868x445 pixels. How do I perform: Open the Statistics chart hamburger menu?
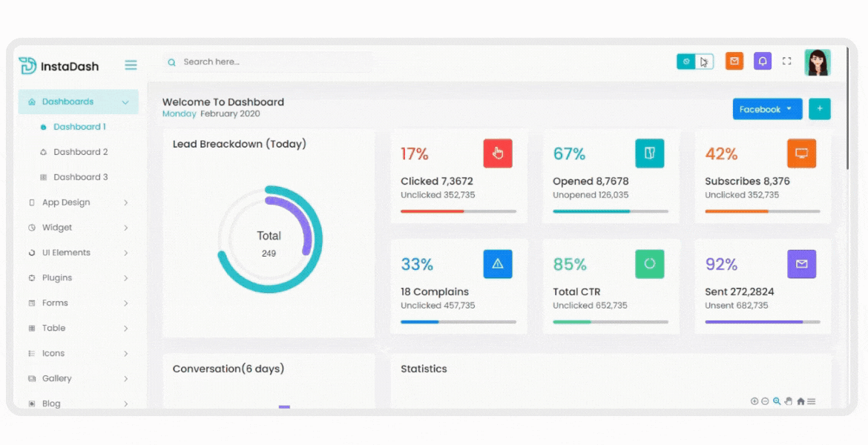click(x=812, y=401)
